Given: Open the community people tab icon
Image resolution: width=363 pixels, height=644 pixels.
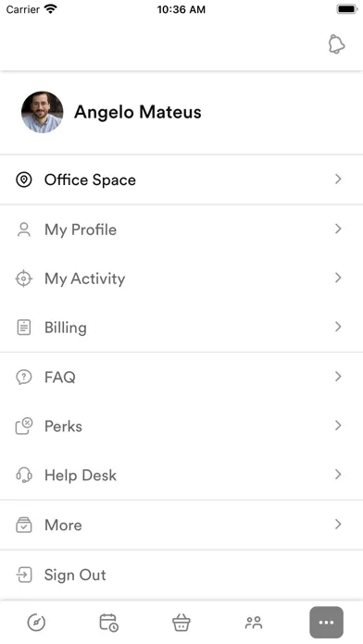Looking at the screenshot, I should (254, 623).
